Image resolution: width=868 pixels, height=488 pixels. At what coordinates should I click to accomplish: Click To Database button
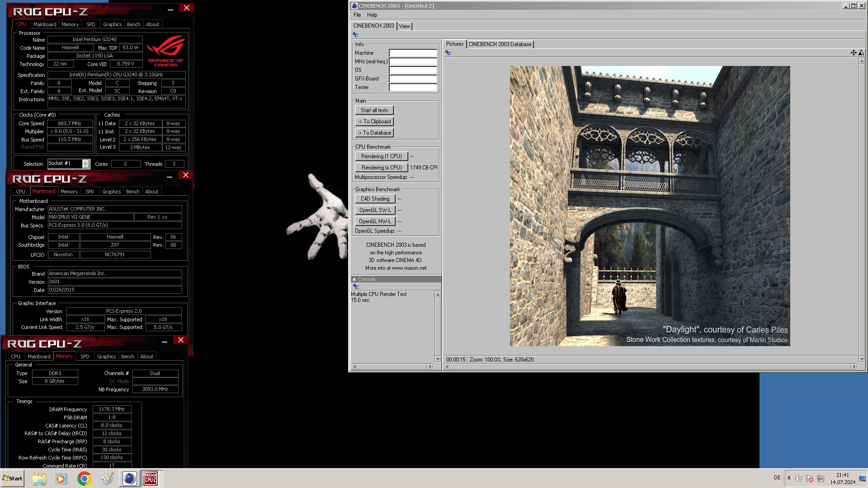tap(374, 133)
